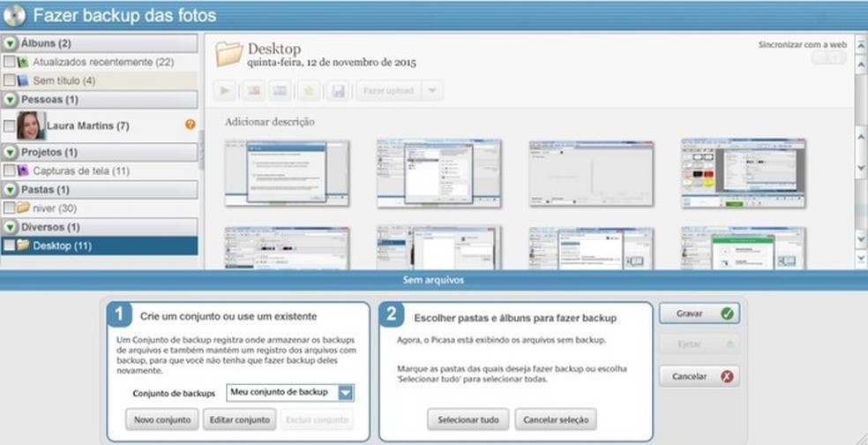Select the niver (30) folder row
Image resolution: width=868 pixels, height=445 pixels.
tap(100, 207)
